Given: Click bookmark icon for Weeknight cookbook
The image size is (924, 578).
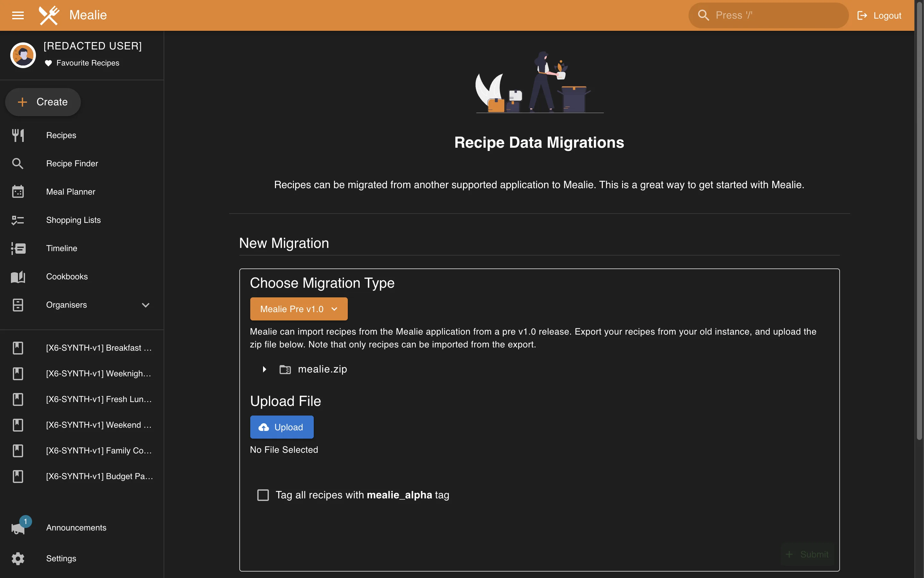Looking at the screenshot, I should tap(18, 373).
